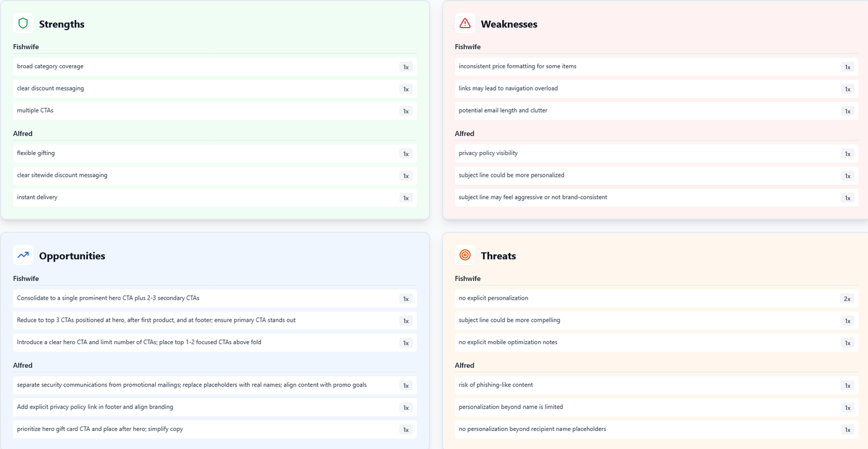868x449 pixels.
Task: Click 'potential email length and clutter' row
Action: (x=657, y=111)
